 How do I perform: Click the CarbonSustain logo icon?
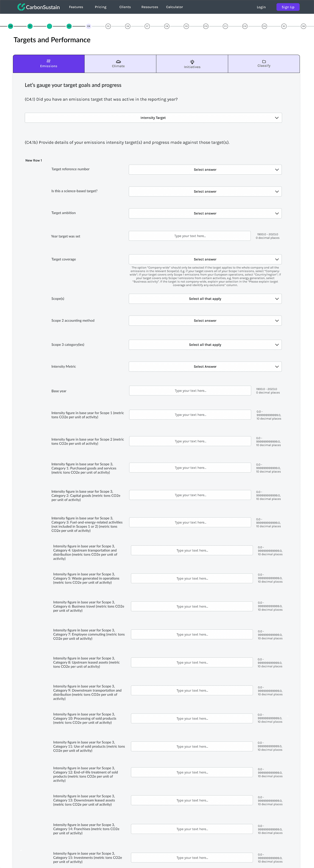(x=21, y=7)
